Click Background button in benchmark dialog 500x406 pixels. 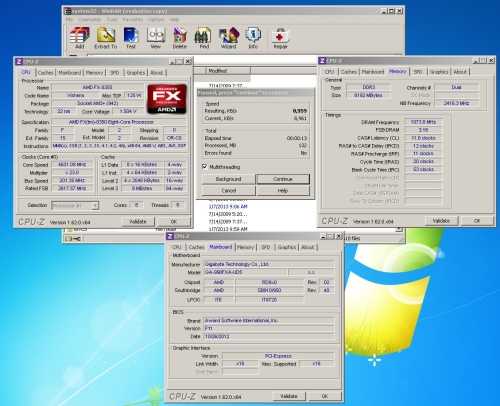(228, 179)
